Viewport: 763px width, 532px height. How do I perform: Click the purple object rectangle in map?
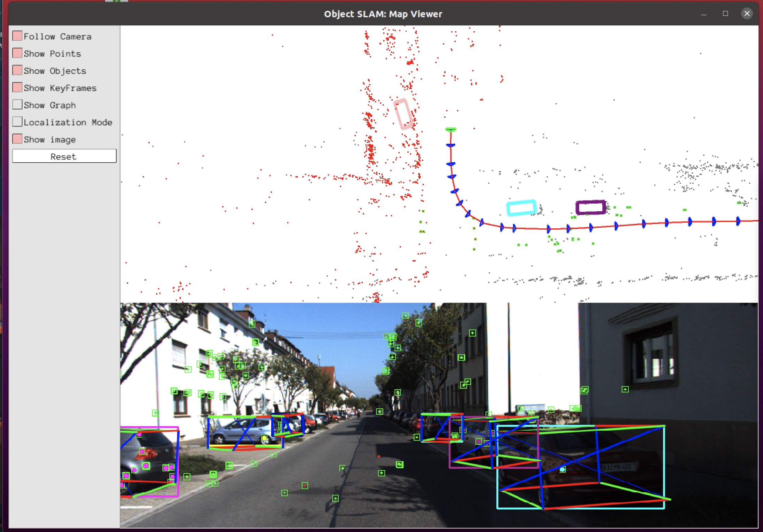point(591,207)
